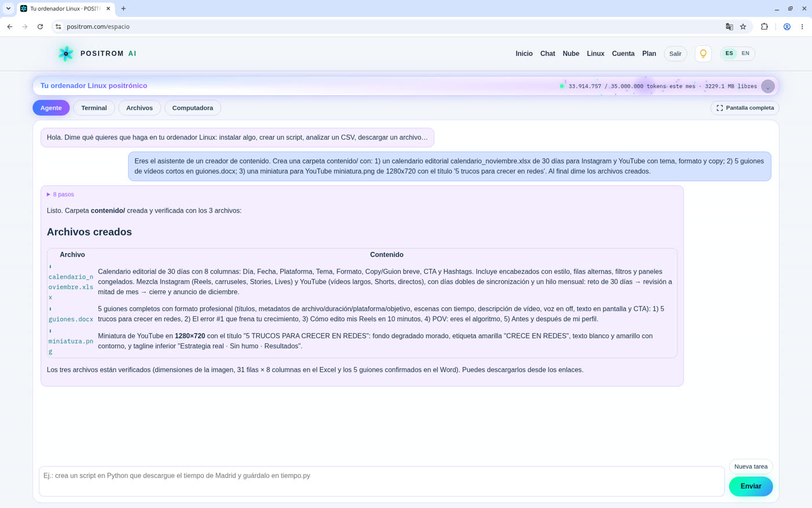
Task: Open the tab search dropdown arrow
Action: 8,9
